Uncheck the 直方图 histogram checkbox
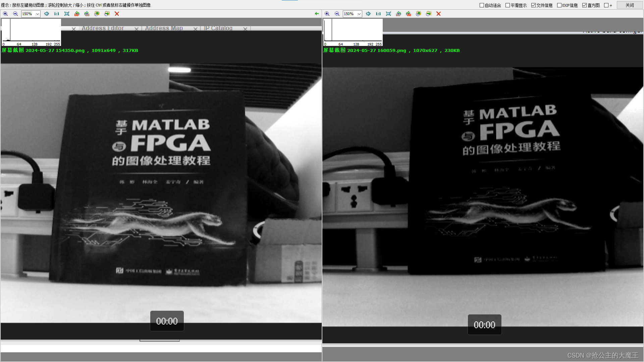 [584, 5]
